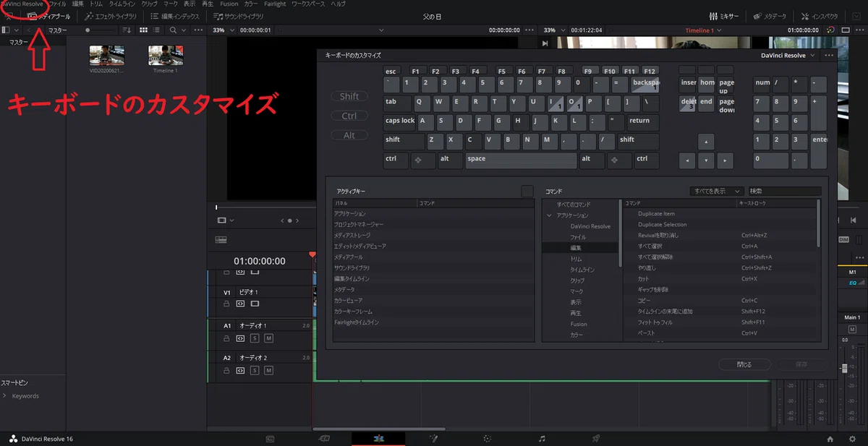Viewport: 868px width, 446px height.
Task: Open the media pool three-dot options
Action: (198, 30)
